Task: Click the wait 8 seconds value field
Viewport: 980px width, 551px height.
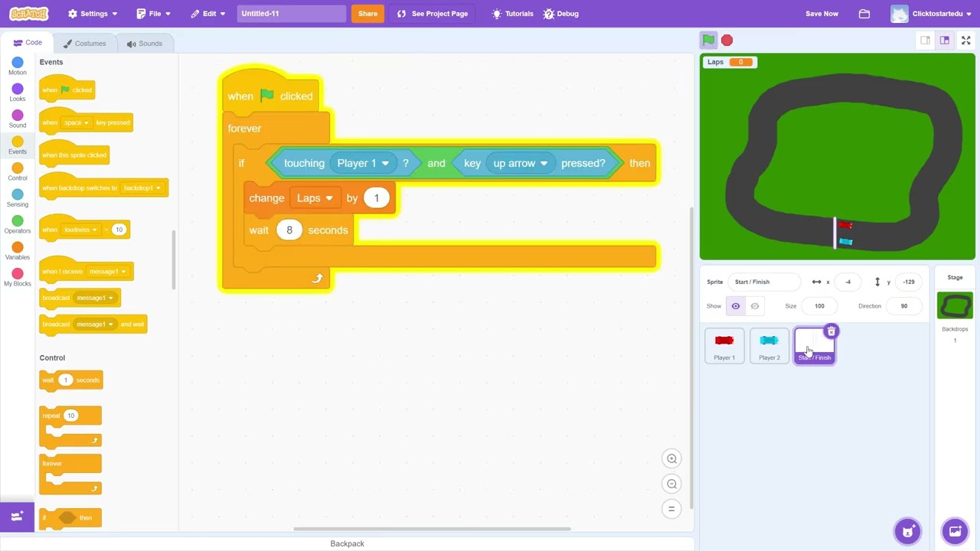Action: click(289, 230)
